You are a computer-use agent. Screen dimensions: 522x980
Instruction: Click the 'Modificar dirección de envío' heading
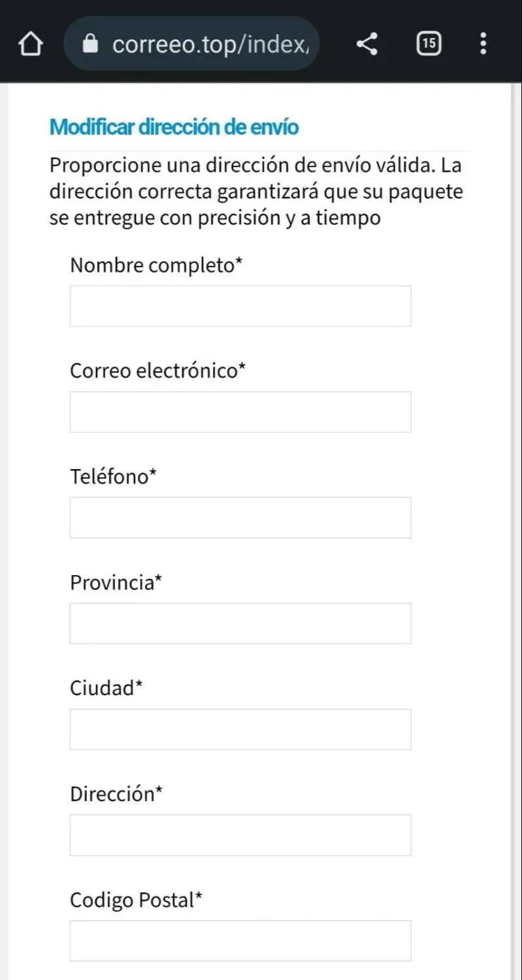coord(174,127)
